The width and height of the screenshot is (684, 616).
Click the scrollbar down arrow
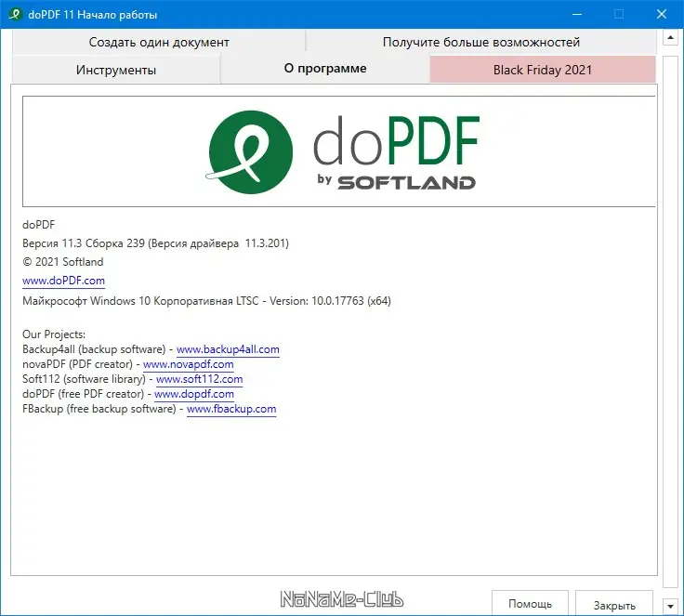tap(670, 607)
